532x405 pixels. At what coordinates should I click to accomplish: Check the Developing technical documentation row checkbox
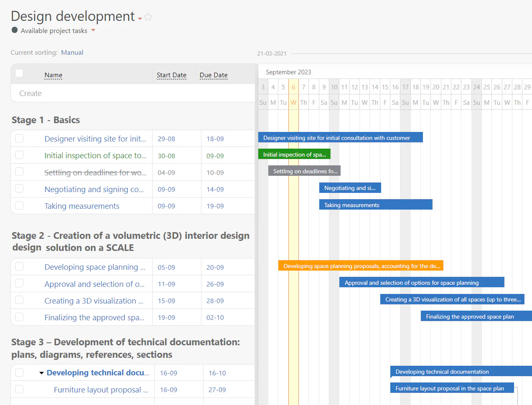[x=19, y=372]
